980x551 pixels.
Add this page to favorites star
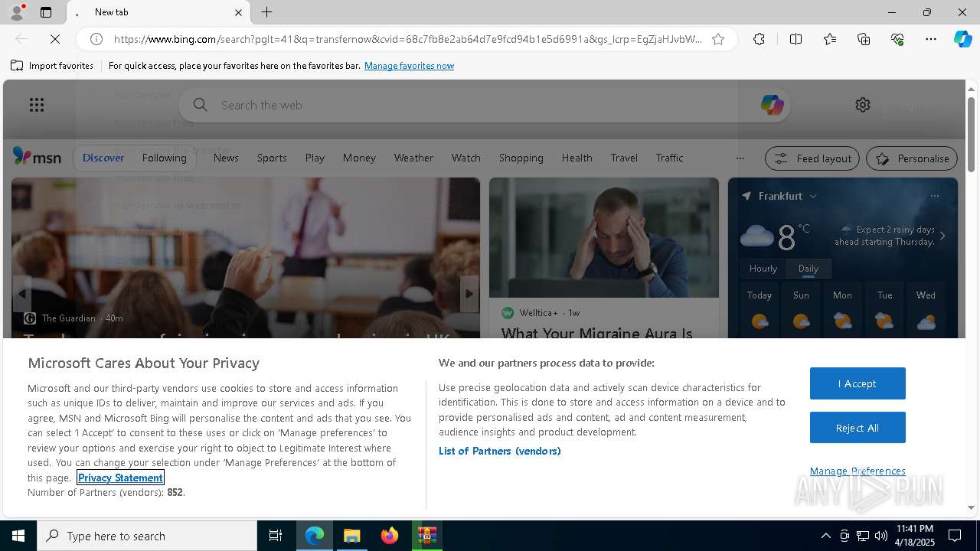[718, 39]
